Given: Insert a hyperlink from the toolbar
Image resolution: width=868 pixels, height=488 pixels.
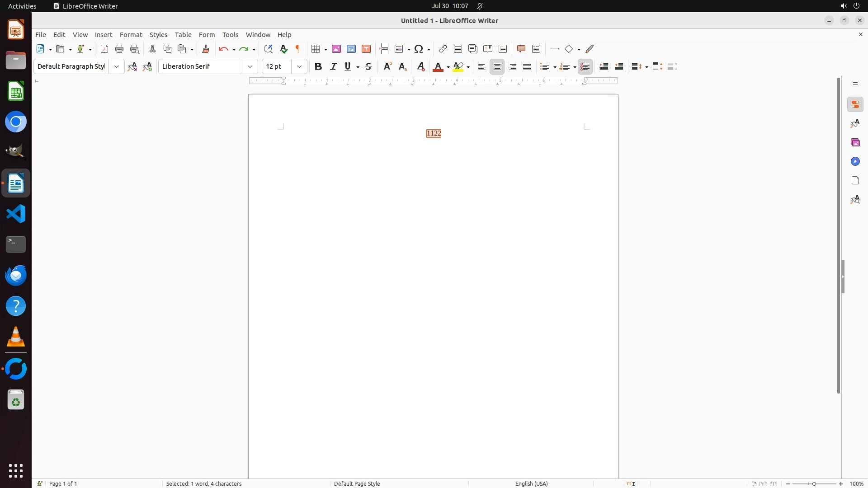Looking at the screenshot, I should tap(443, 49).
